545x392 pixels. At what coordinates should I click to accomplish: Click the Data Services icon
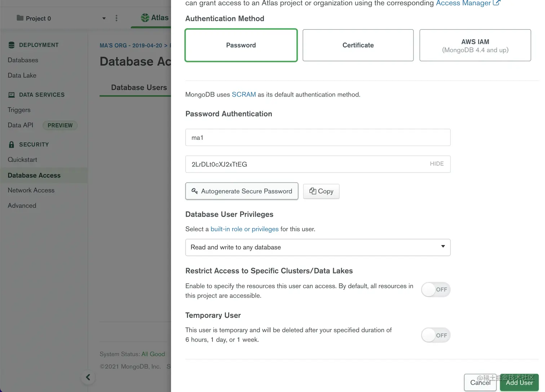pos(12,95)
